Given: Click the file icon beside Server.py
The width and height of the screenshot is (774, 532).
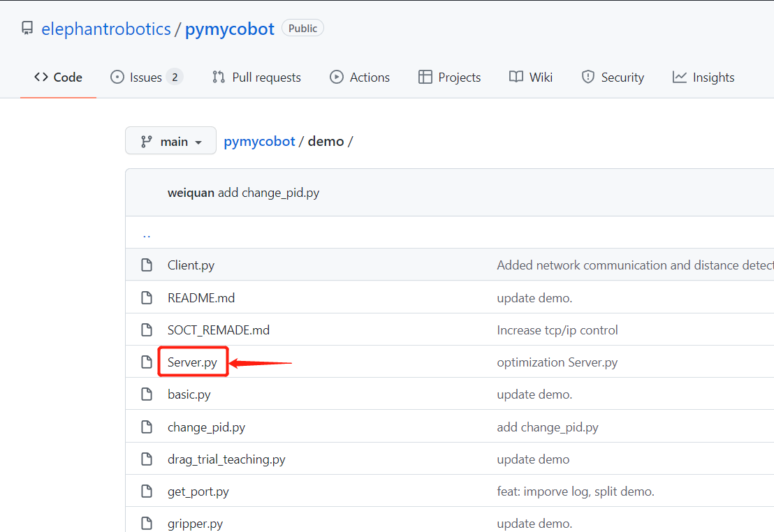Looking at the screenshot, I should click(147, 362).
